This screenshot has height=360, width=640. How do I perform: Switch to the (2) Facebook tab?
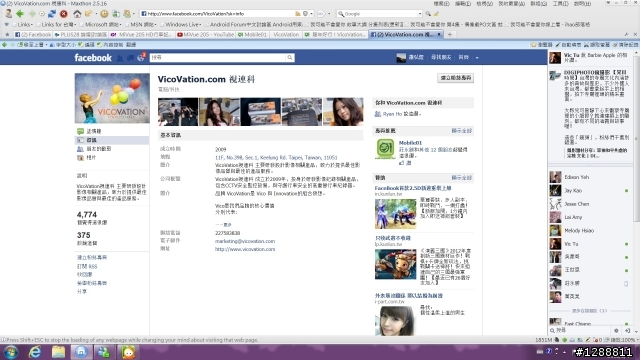[33, 35]
